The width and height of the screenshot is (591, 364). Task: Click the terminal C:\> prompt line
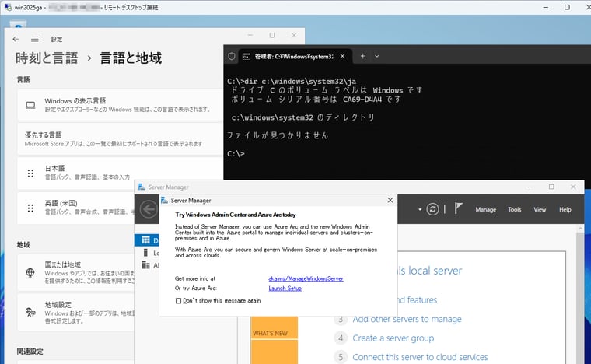pyautogui.click(x=236, y=154)
